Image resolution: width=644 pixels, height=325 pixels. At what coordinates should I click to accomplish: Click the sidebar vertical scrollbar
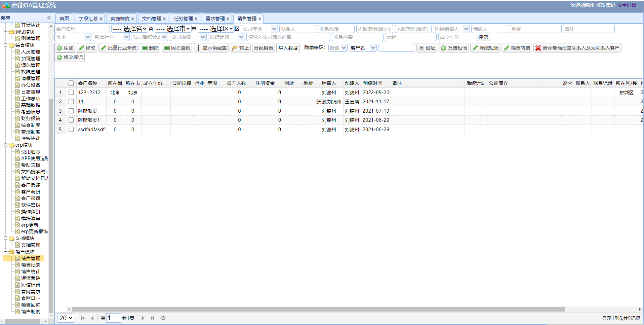[x=51, y=206]
